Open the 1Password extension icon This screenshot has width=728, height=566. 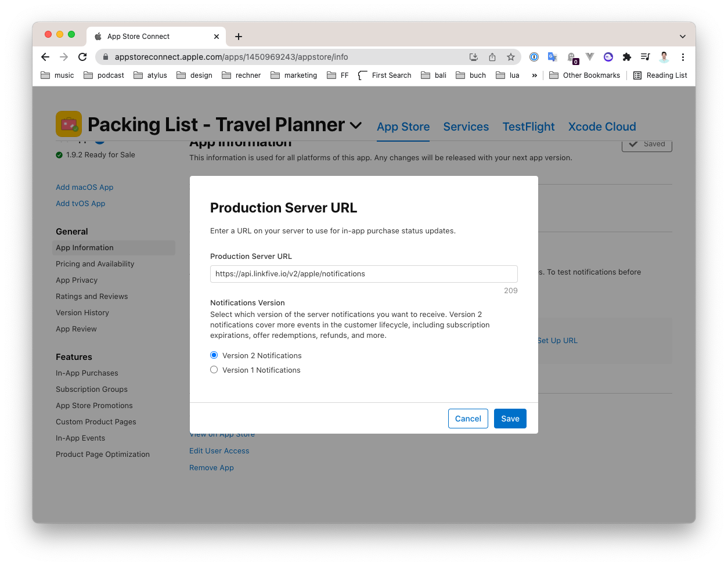[534, 57]
